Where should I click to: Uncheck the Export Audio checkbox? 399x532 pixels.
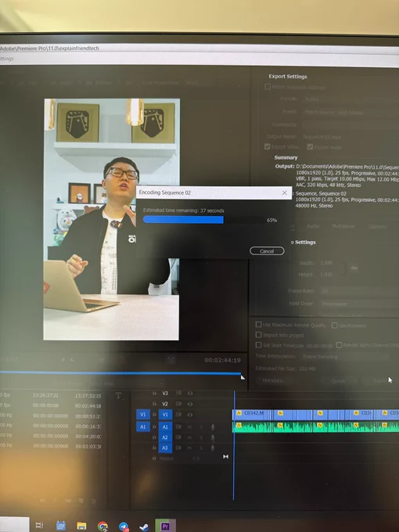[x=310, y=146]
